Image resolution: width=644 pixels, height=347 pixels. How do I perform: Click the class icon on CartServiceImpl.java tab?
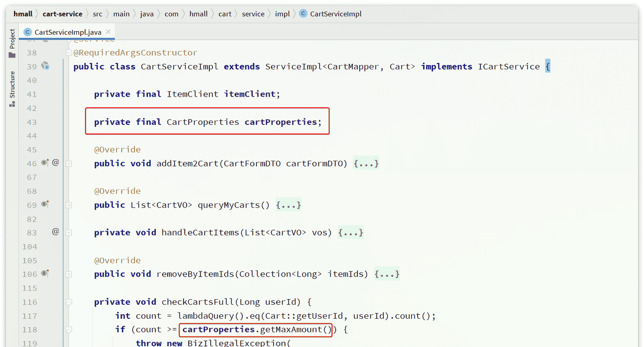tap(28, 32)
